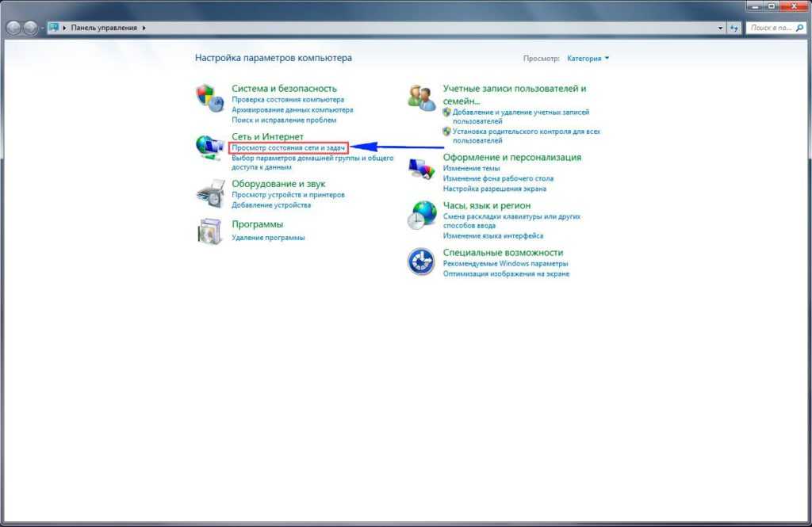Click the refresh button beside address bar
Viewport: 812px width, 527px height.
pos(734,28)
